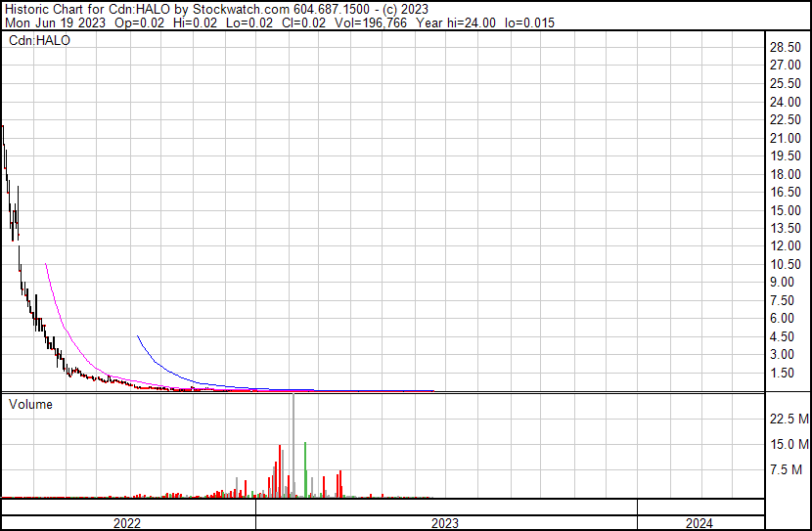Screen dimensions: 812x531
Task: Click the 16.50 price axis value
Action: (786, 192)
